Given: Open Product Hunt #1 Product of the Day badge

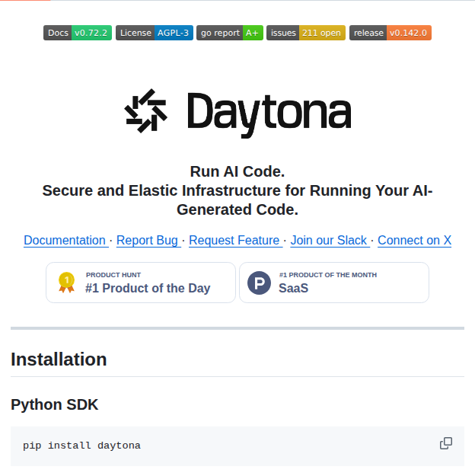Looking at the screenshot, I should [141, 283].
